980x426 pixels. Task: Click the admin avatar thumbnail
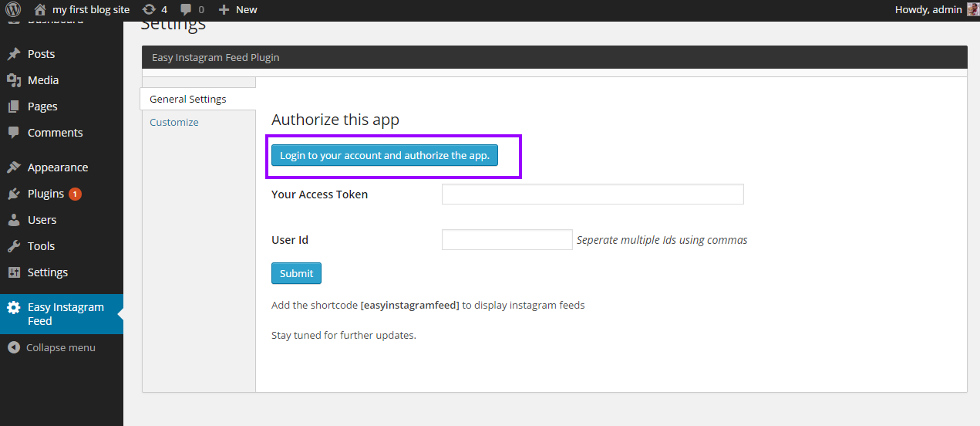(x=973, y=9)
